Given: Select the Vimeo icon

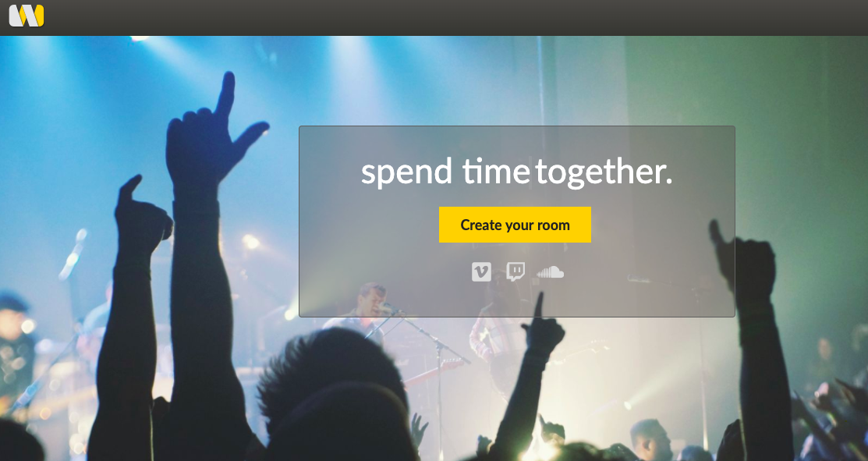Looking at the screenshot, I should coord(481,271).
